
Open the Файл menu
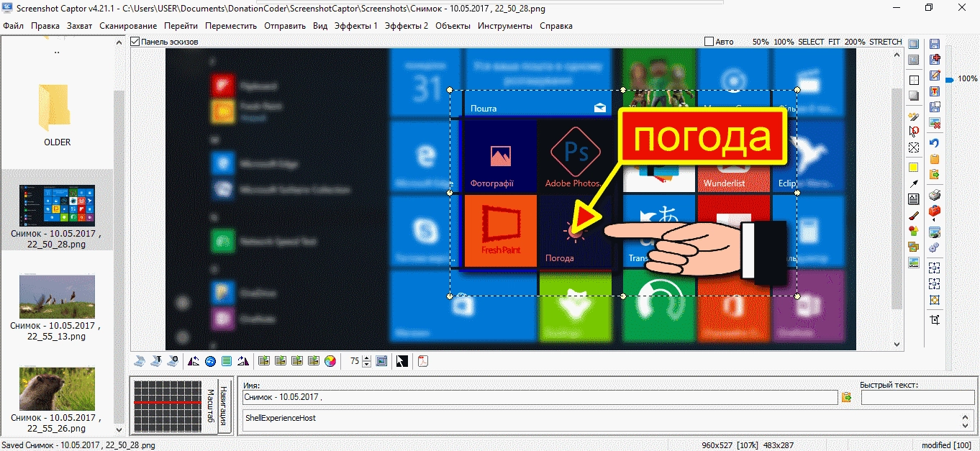coord(13,26)
